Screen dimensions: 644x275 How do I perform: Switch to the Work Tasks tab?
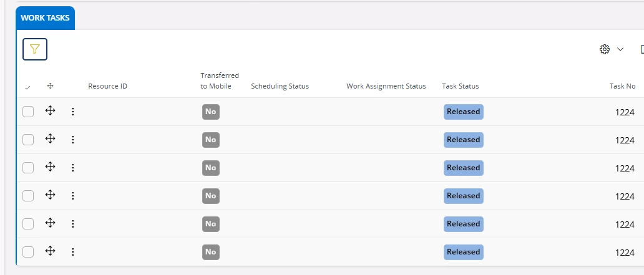coord(45,18)
